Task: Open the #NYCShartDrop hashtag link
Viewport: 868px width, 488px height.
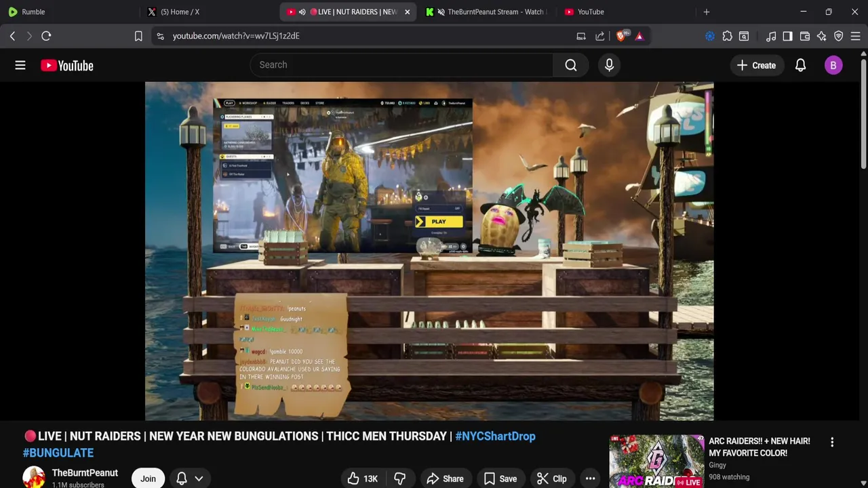Action: coord(495,436)
